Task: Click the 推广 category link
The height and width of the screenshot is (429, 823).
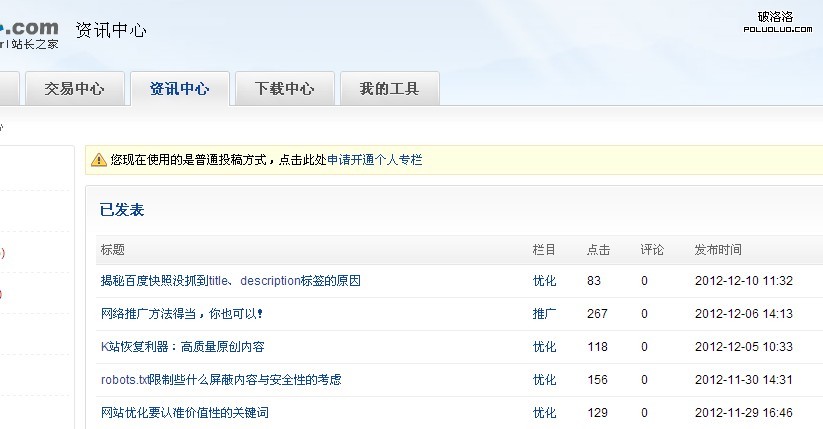Action: click(544, 314)
